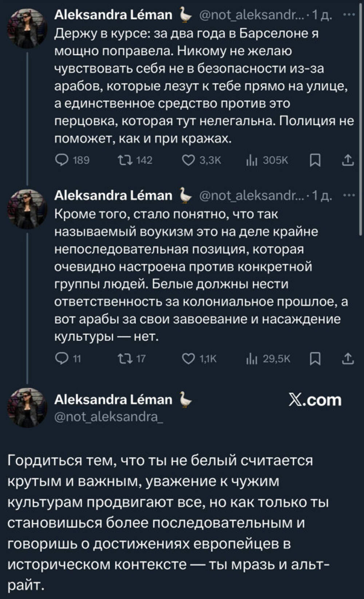Bookmark the first tweet about Barcelona
The width and height of the screenshot is (364, 599).
[315, 160]
